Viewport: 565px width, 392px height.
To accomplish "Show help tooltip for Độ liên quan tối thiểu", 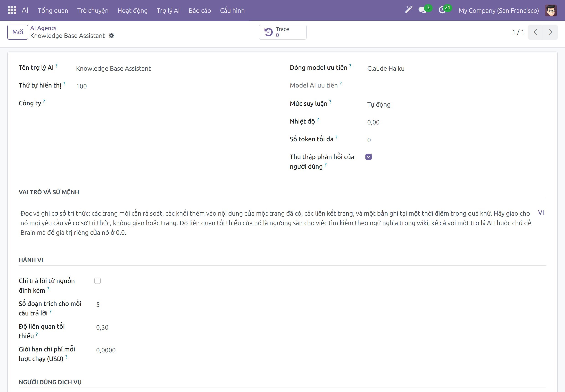I will [37, 334].
